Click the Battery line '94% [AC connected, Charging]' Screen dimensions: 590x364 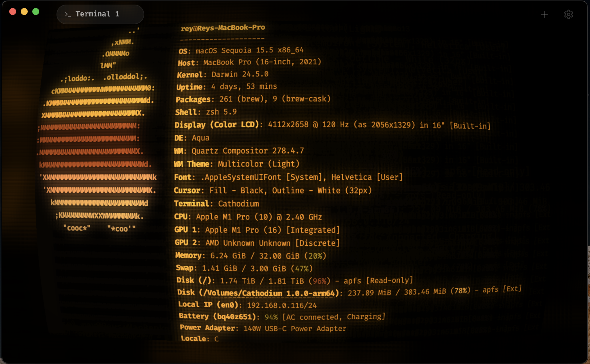tap(325, 317)
